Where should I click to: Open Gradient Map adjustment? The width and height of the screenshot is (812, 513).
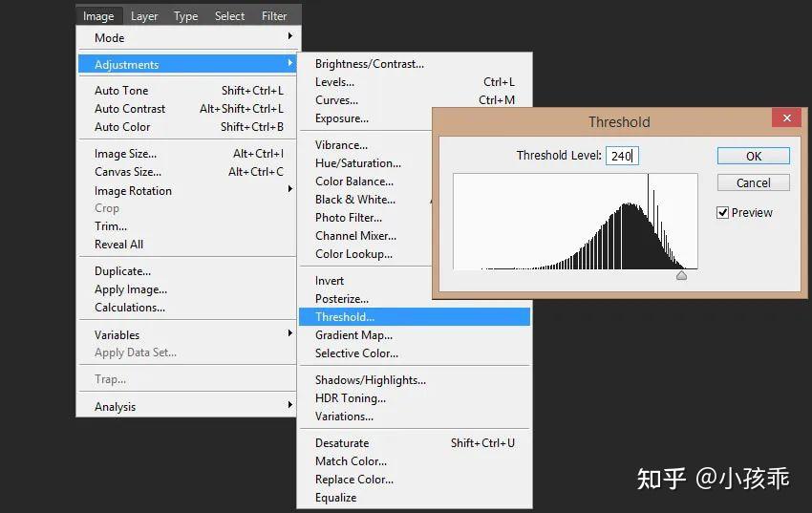(415, 335)
